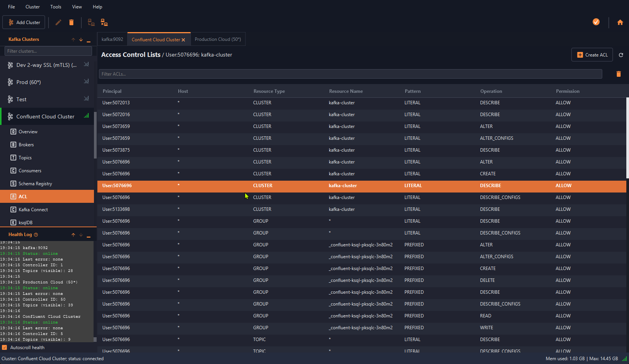Delete cluster with toolbar trash icon
Screen dimensions: 629x364
point(71,22)
